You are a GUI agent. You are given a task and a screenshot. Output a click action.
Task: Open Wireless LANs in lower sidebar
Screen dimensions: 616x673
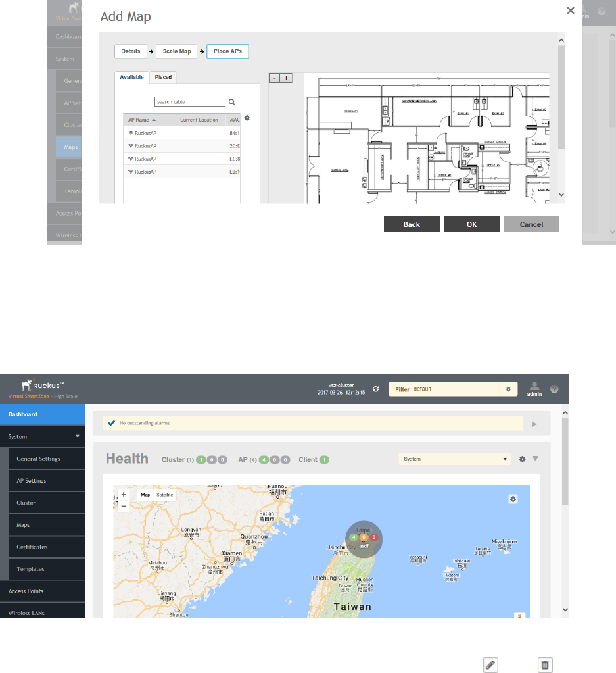click(x=43, y=611)
